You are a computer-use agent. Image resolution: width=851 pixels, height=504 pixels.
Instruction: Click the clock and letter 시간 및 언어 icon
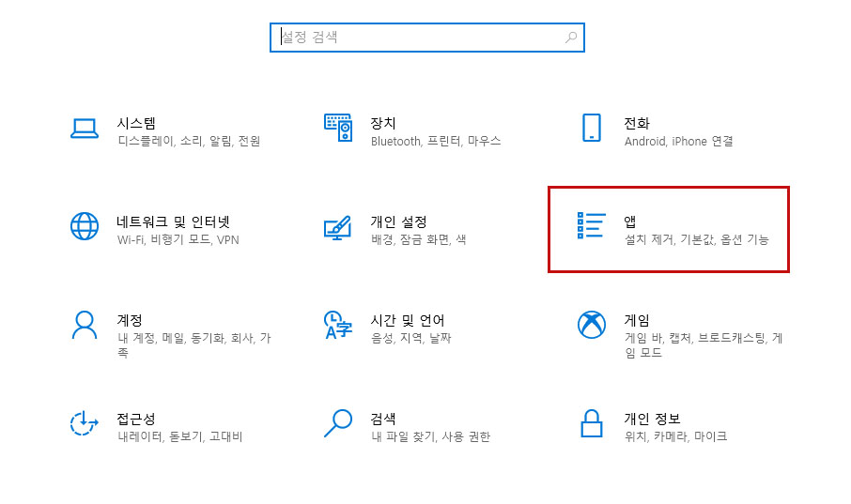(337, 325)
